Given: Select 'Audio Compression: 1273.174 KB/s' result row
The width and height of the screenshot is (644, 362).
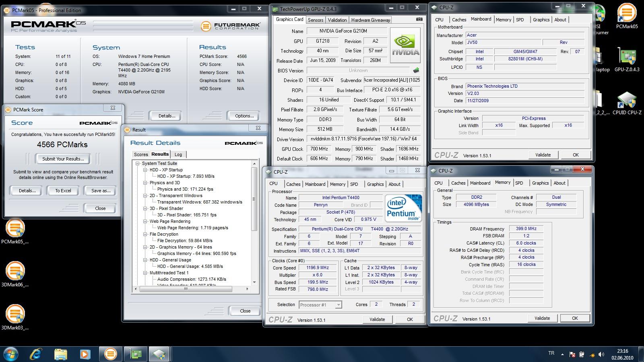Looking at the screenshot, I should (192, 279).
